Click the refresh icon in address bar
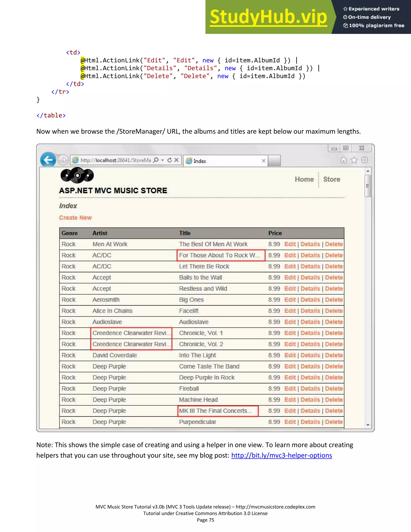Screen dimensions: 411x532 [169, 160]
